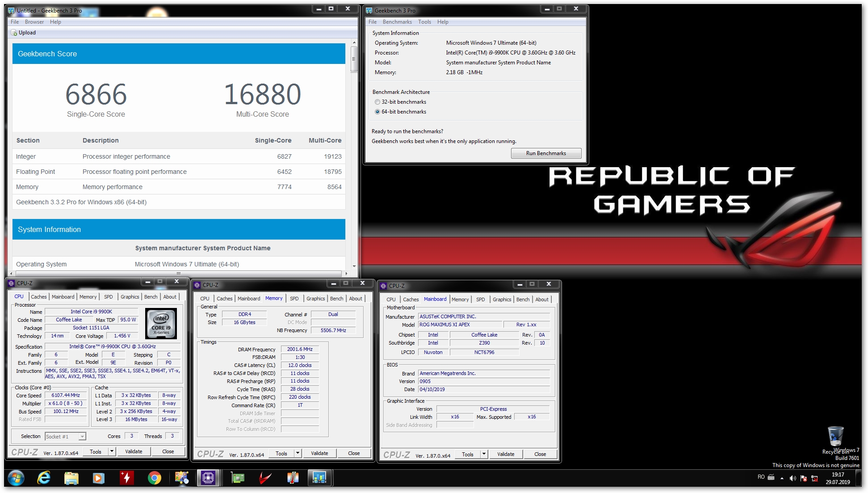868x493 pixels.
Task: Click Close button in CPU-Z Memory window
Action: [354, 453]
